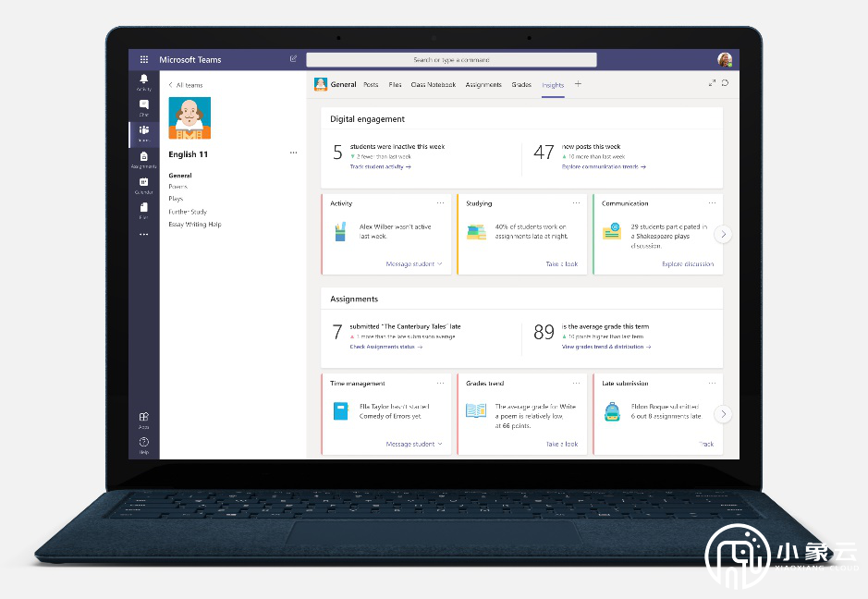Open English 11 more options ellipsis
The width and height of the screenshot is (868, 599).
pos(293,153)
